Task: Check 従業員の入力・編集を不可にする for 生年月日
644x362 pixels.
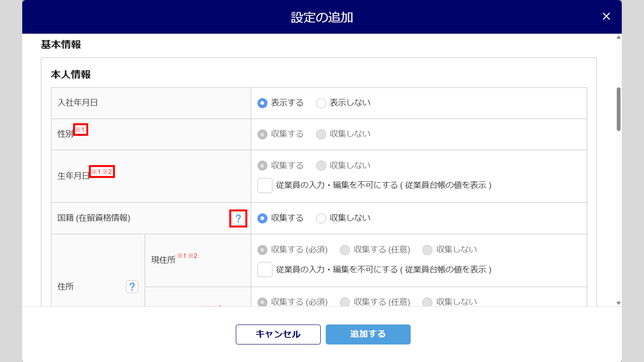Action: coord(265,185)
